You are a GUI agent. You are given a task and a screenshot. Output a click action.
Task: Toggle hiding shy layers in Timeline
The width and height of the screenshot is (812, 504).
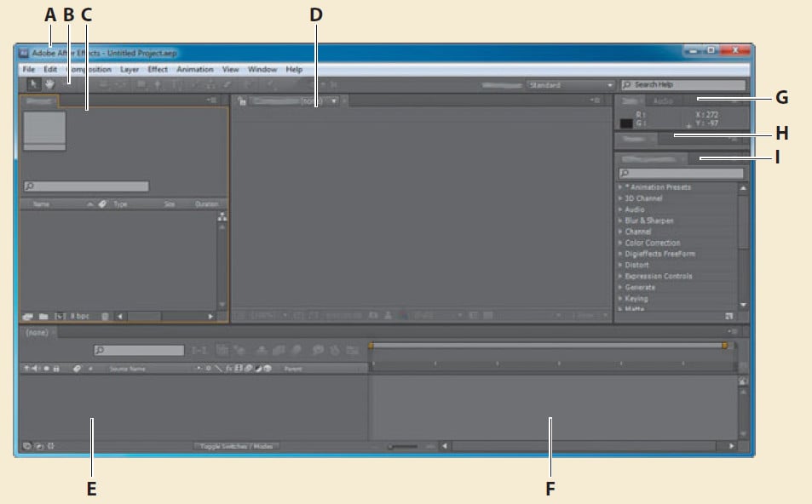tap(262, 350)
